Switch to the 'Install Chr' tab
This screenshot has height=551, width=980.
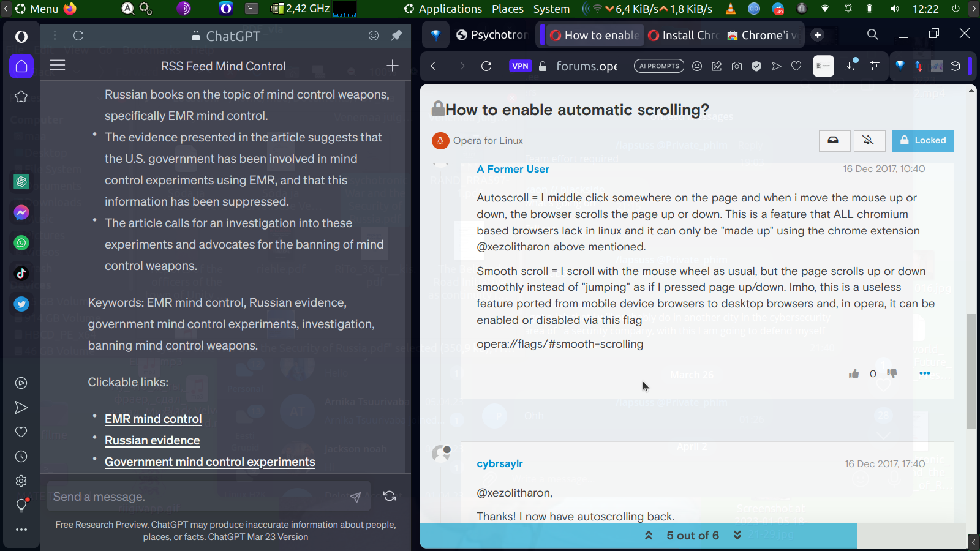coord(684,36)
